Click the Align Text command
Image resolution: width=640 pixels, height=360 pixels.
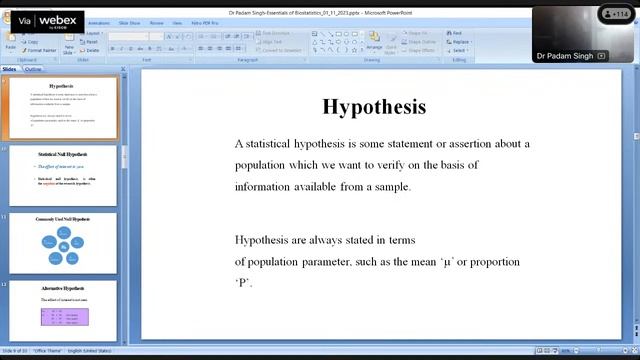[269, 42]
